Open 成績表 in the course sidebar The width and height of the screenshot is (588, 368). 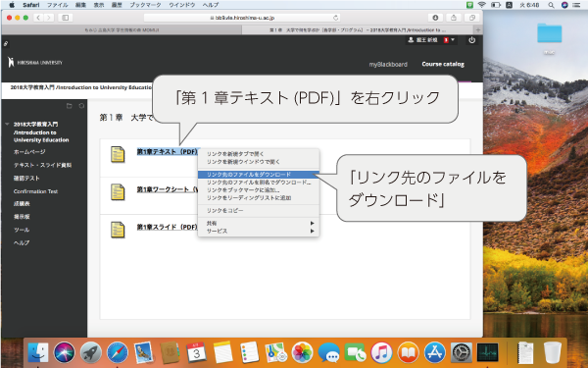pos(22,203)
